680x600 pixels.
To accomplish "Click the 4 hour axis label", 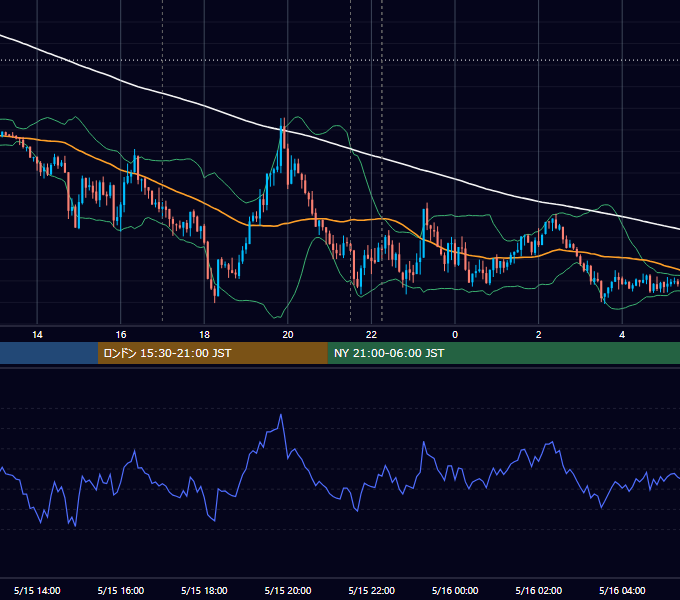I will [622, 335].
